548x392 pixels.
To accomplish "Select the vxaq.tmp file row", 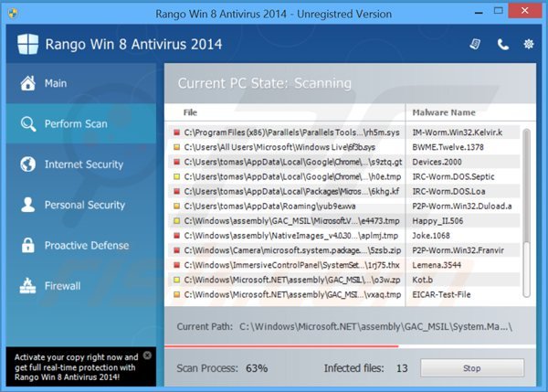I will [344, 294].
